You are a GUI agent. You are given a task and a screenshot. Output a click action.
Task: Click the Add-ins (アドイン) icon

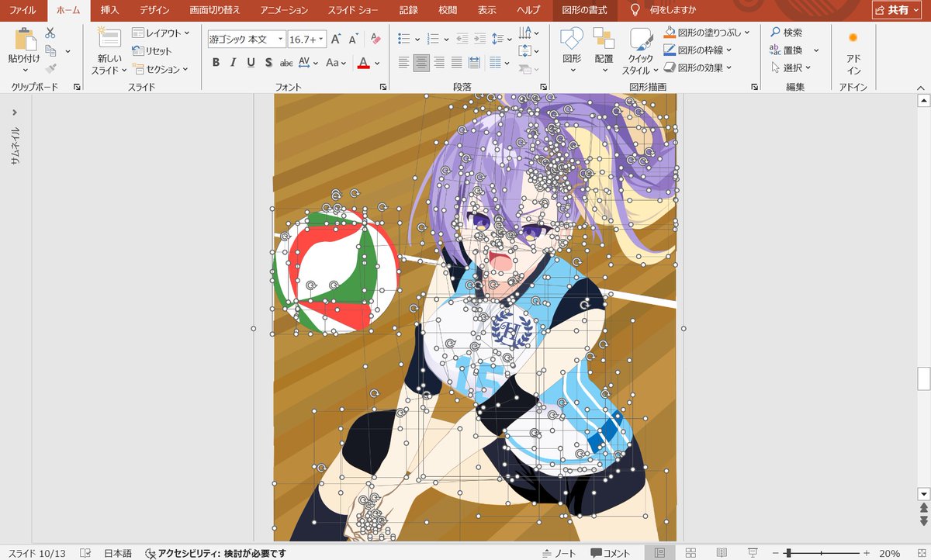(853, 38)
